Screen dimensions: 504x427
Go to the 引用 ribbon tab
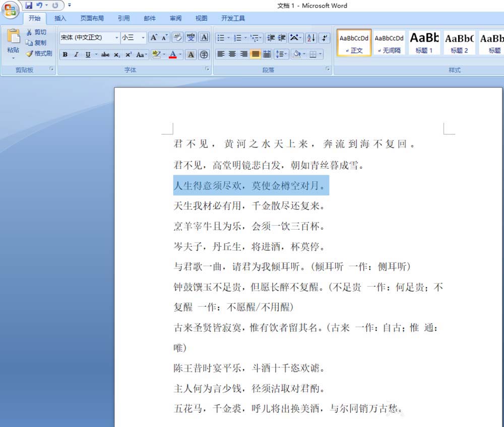coord(124,18)
